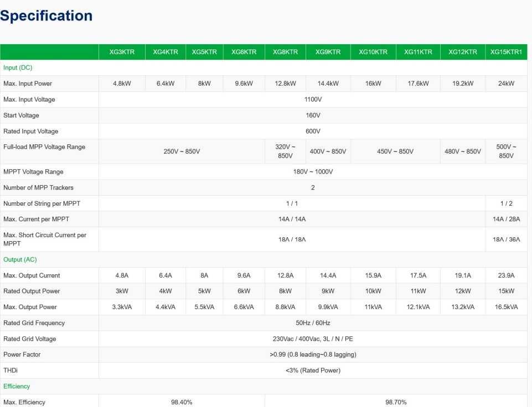
Task: Click the 15kW rated output cell
Action: point(506,291)
